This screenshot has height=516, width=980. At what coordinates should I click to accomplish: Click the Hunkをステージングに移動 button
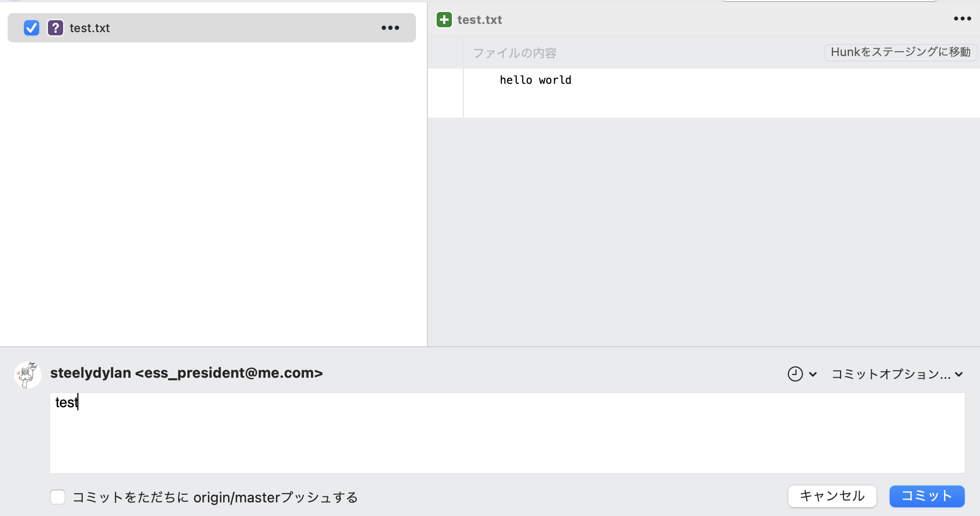tap(900, 52)
